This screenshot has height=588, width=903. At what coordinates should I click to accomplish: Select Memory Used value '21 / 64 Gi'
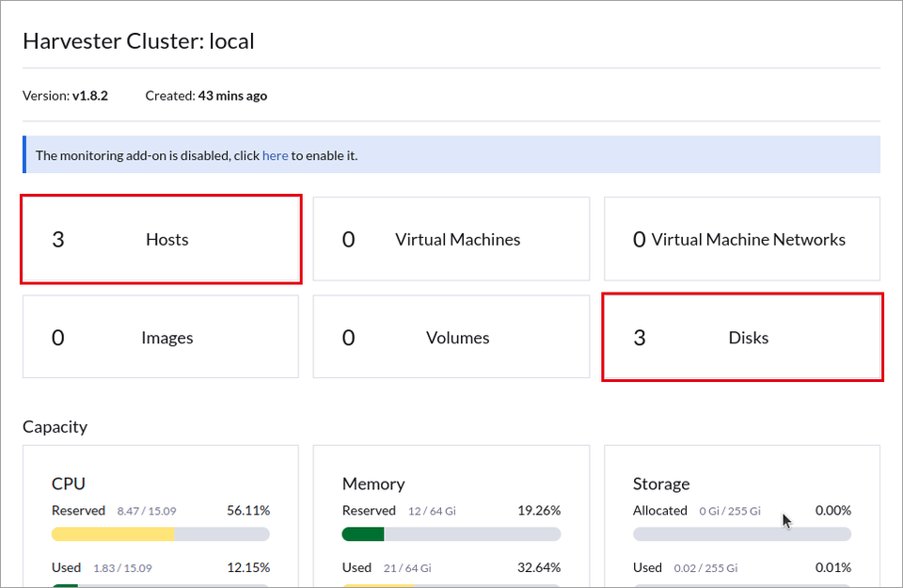pyautogui.click(x=407, y=568)
